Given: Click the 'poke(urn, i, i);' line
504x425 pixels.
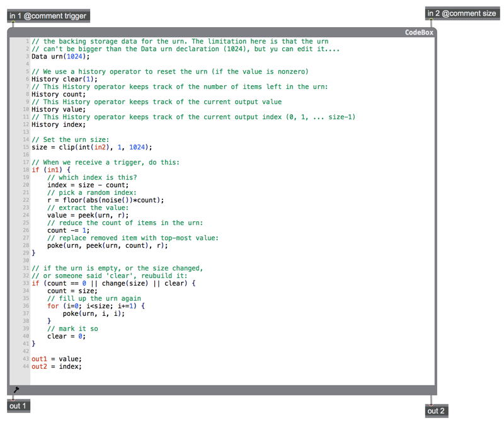Looking at the screenshot, I should (93, 313).
